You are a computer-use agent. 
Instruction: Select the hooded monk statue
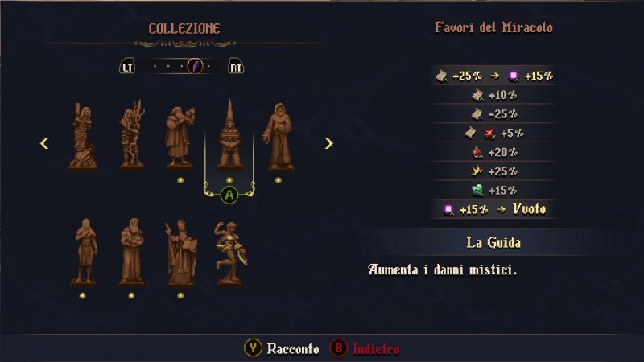tap(279, 137)
